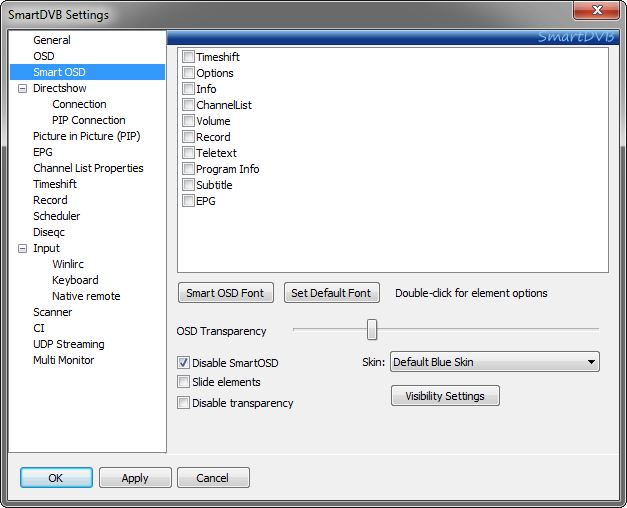Cancel the settings dialog
Screen dimensions: 627x508
pyautogui.click(x=213, y=478)
